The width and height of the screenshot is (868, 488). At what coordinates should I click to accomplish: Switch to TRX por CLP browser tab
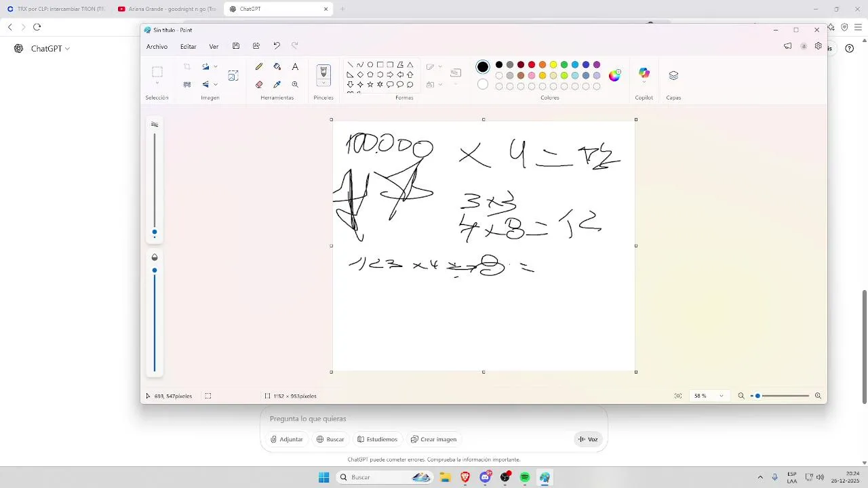(56, 9)
